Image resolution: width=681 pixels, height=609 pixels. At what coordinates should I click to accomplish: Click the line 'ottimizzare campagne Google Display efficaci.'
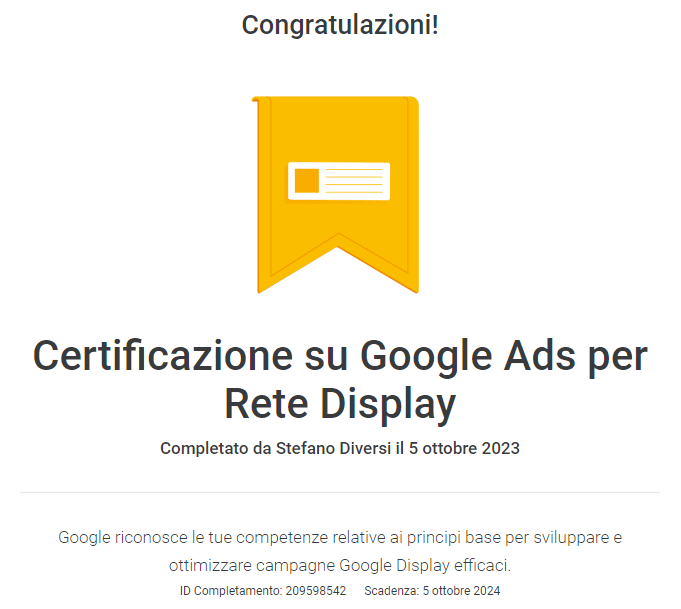(340, 566)
